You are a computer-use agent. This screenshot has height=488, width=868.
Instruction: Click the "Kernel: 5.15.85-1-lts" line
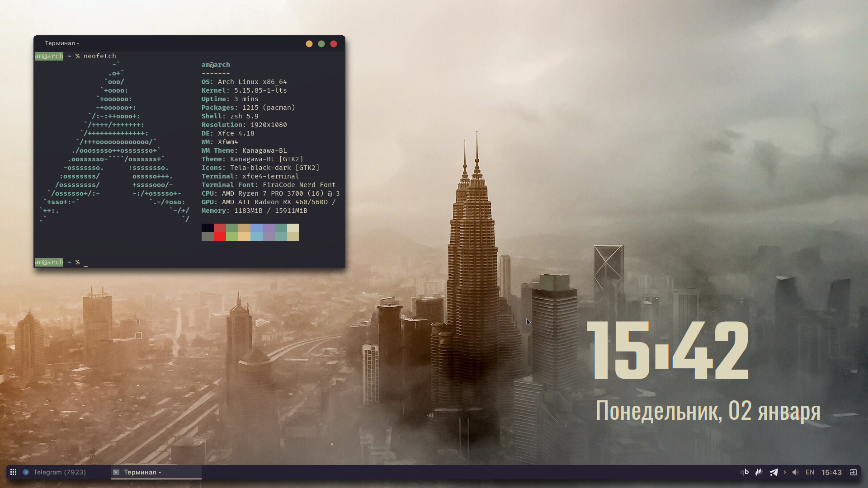click(x=244, y=90)
